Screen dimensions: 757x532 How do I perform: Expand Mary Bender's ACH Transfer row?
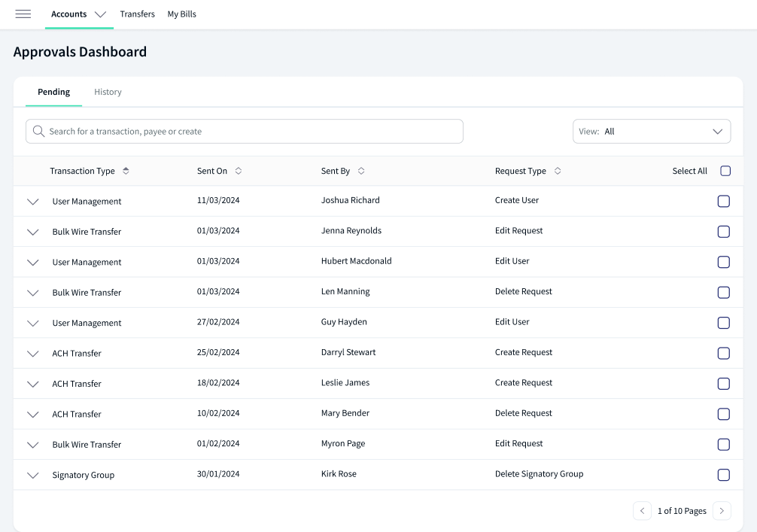33,415
